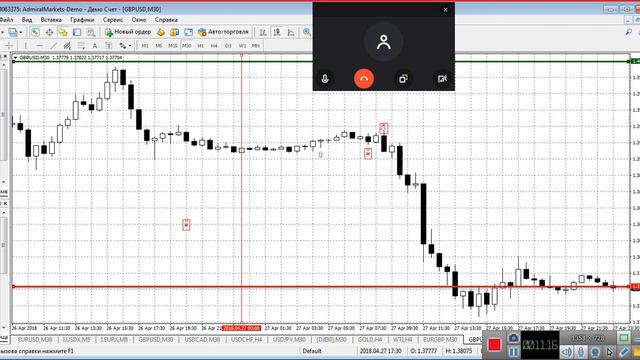Set timeframe to D1
Image resolution: width=640 pixels, height=360 pixels.
pyautogui.click(x=228, y=46)
